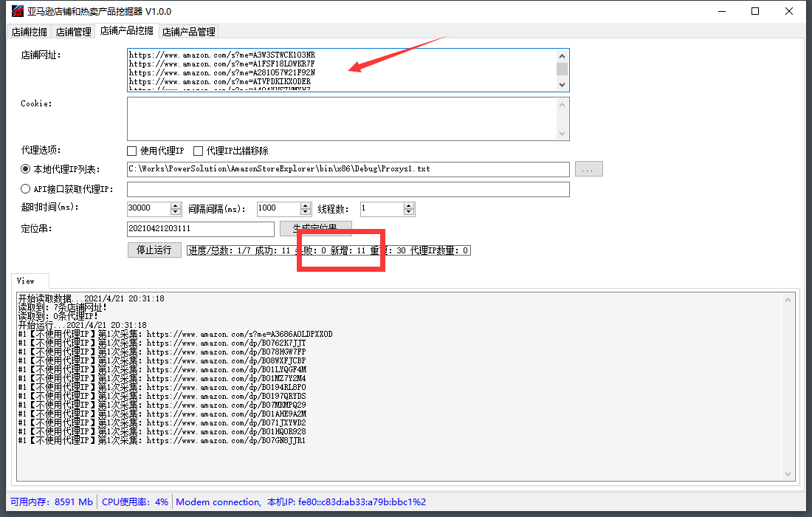Click the 线程数 value field

(382, 208)
